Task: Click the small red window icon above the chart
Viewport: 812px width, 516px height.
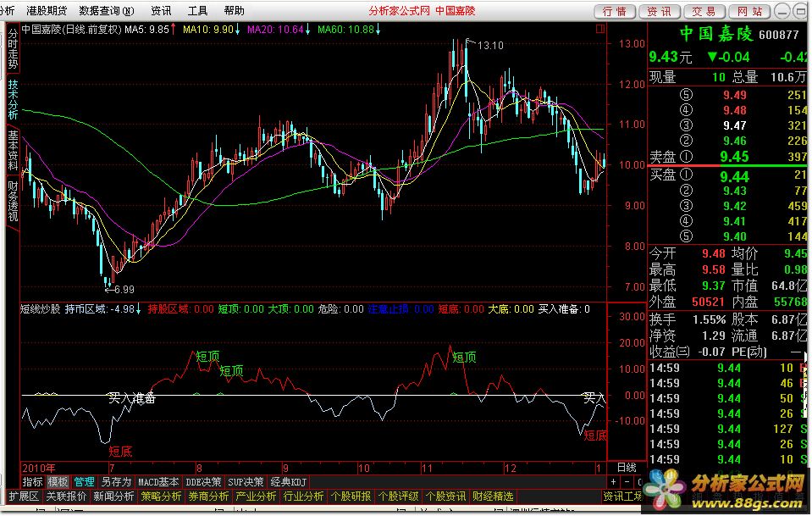Action: (600, 29)
